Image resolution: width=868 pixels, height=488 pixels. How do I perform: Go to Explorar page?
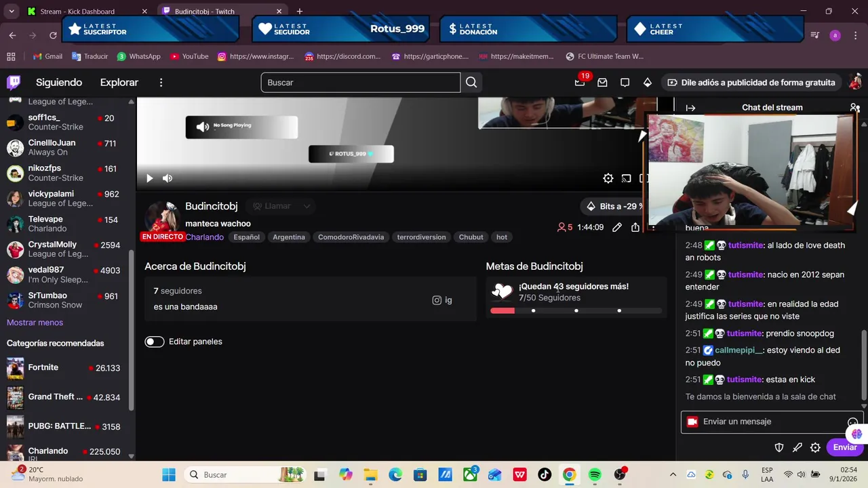pyautogui.click(x=119, y=83)
